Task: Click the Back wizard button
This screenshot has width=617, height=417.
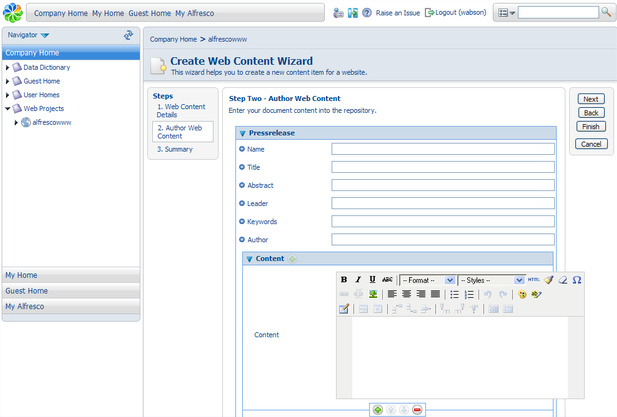Action: point(591,113)
